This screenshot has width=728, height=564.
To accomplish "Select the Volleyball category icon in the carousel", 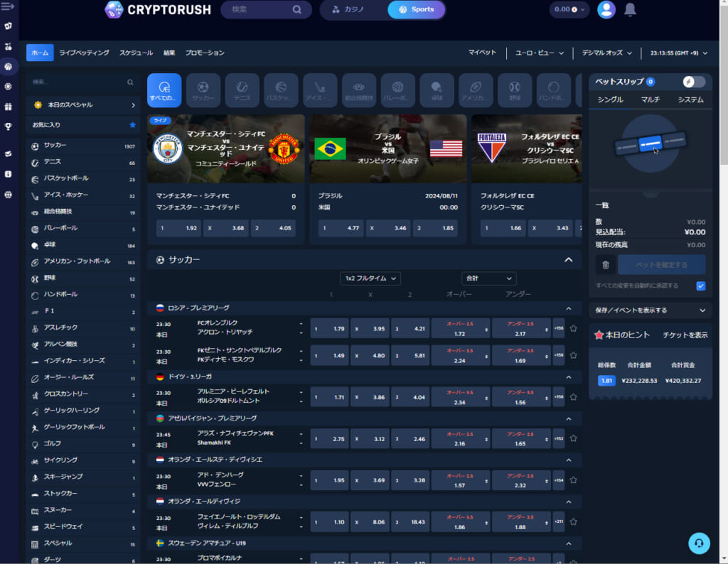I will pos(398,90).
